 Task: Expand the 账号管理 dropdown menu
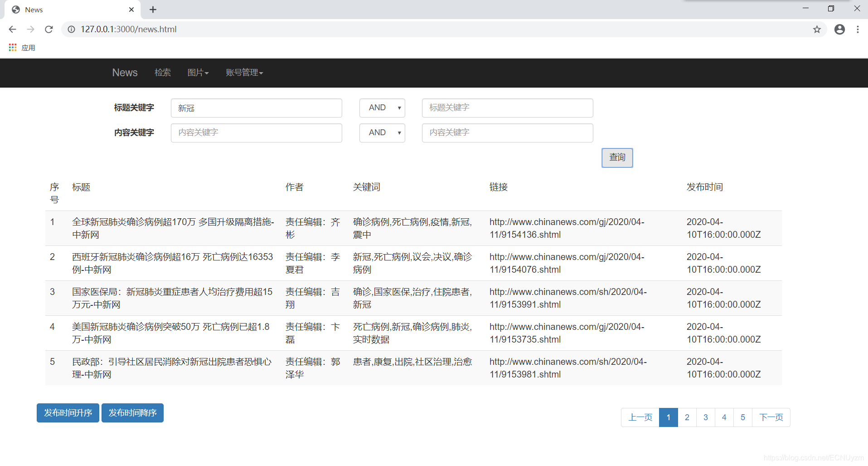point(244,73)
